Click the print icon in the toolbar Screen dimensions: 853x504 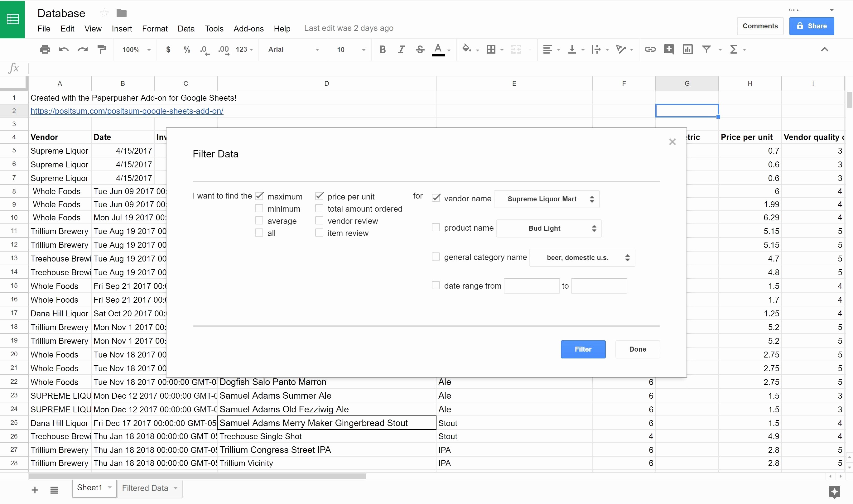(45, 50)
